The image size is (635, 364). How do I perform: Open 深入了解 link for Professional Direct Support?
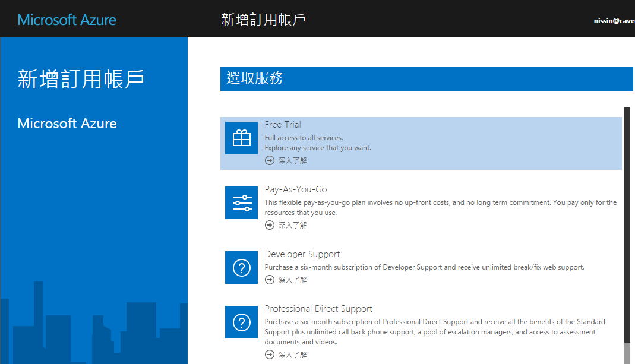[292, 355]
